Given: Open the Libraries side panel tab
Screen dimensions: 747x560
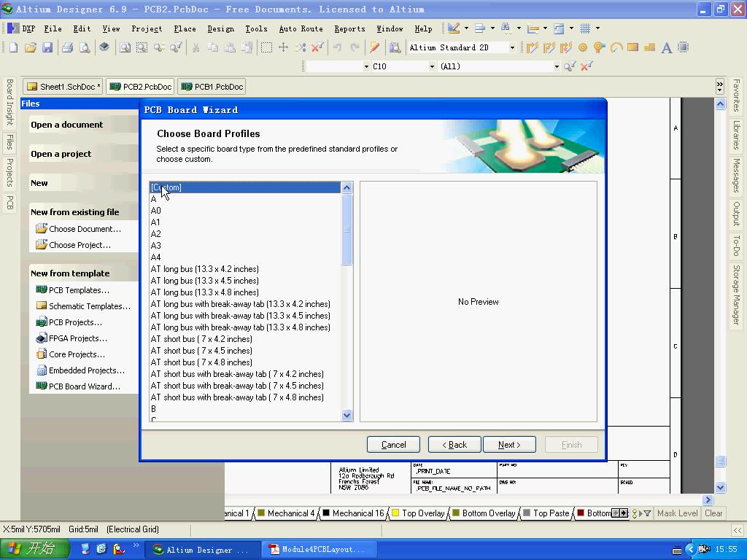Looking at the screenshot, I should coord(737,135).
